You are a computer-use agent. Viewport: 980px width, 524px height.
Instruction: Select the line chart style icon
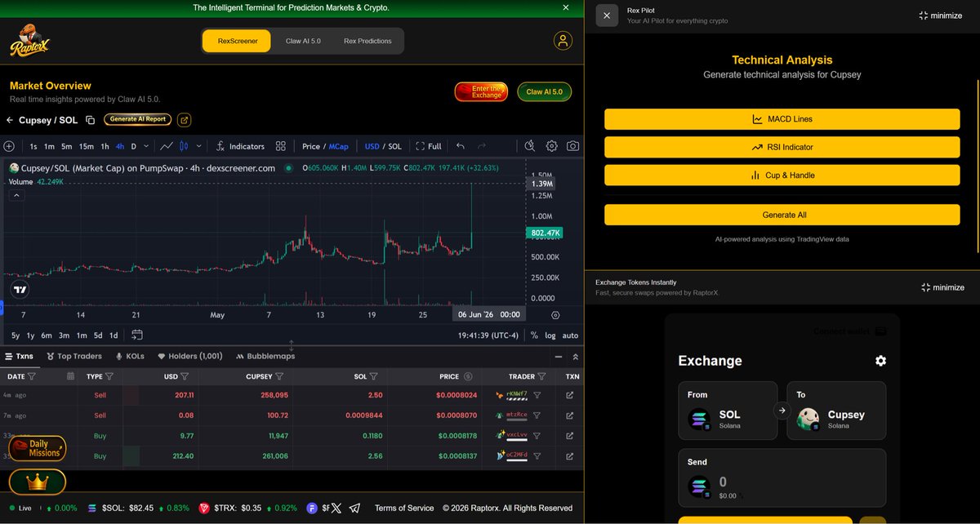(167, 146)
